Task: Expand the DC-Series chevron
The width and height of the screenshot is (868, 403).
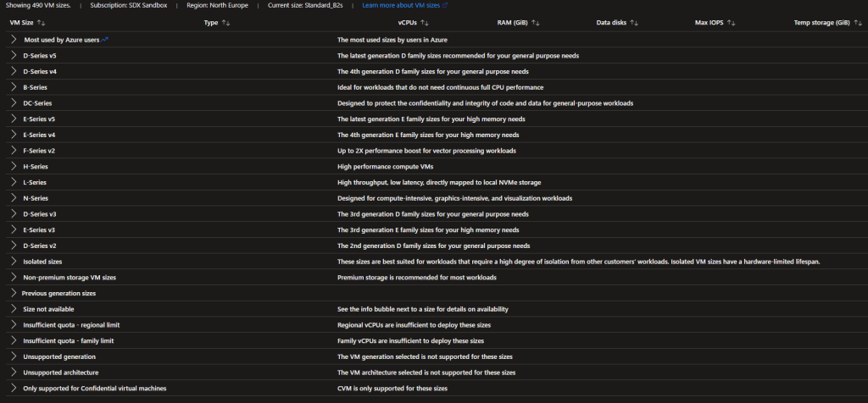Action: (x=14, y=103)
